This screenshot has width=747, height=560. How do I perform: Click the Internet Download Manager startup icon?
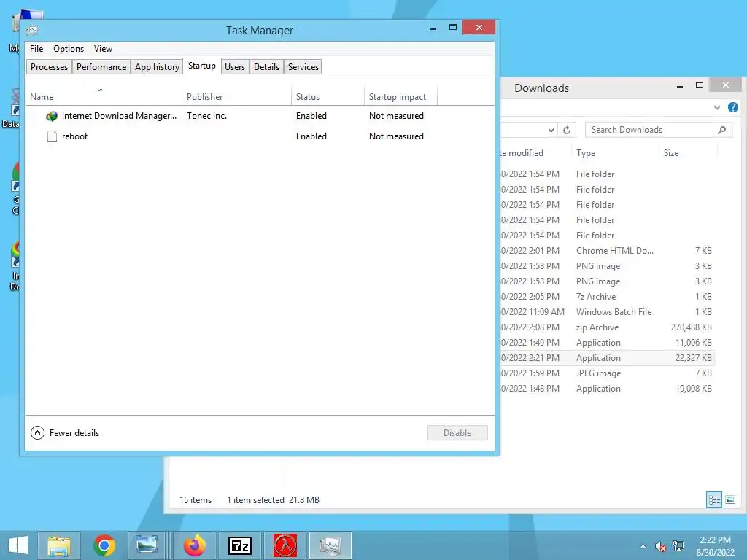pyautogui.click(x=52, y=116)
